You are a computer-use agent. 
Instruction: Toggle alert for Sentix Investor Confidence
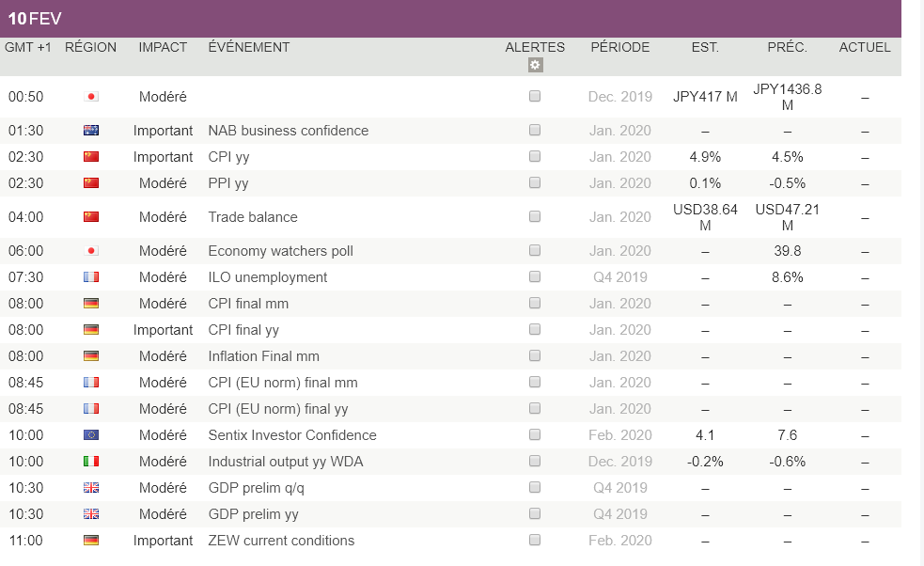coord(535,435)
